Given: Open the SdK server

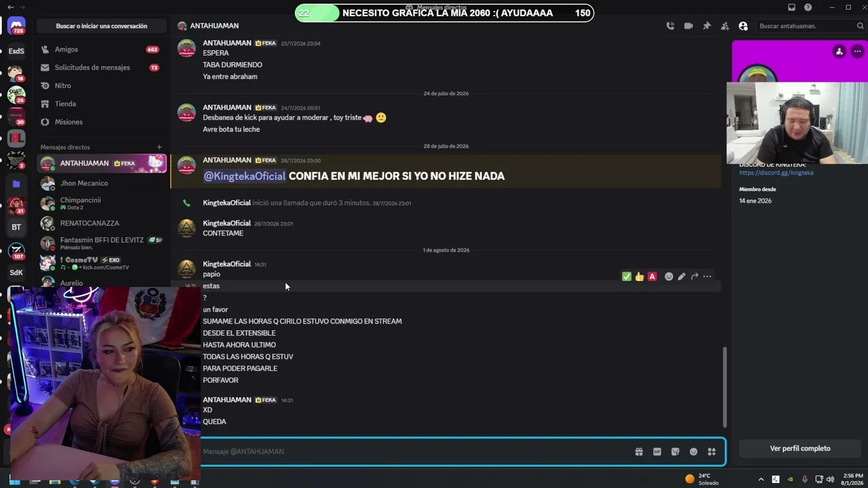Looking at the screenshot, I should [16, 272].
